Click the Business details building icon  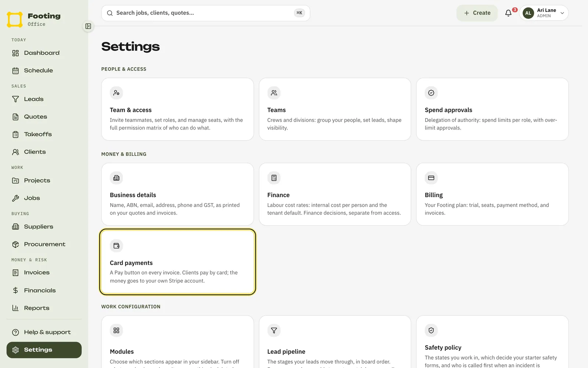click(116, 178)
